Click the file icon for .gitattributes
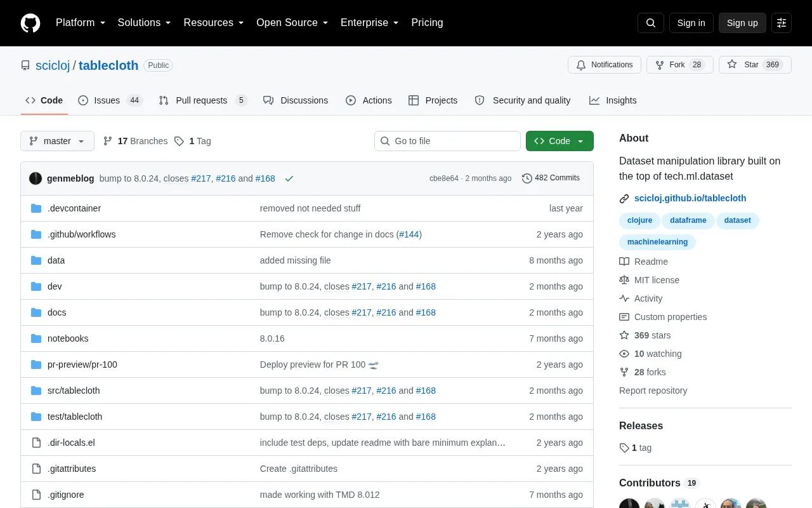The width and height of the screenshot is (812, 508). pos(36,469)
